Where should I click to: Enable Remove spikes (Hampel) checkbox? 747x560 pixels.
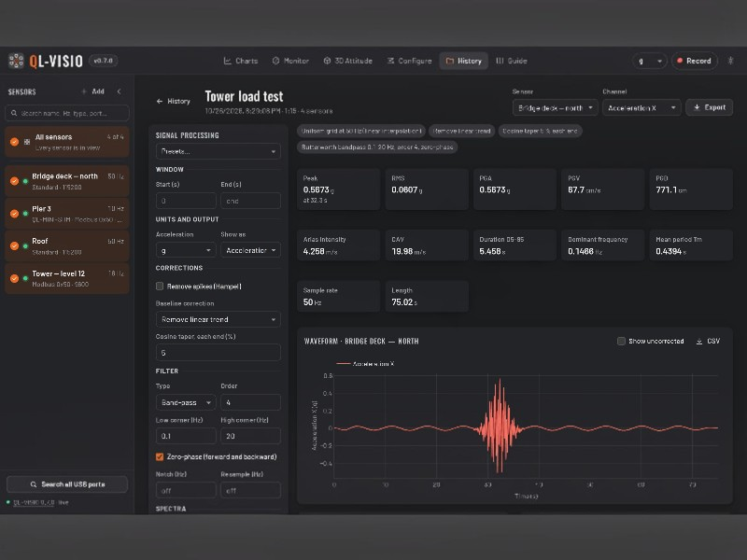click(x=160, y=287)
